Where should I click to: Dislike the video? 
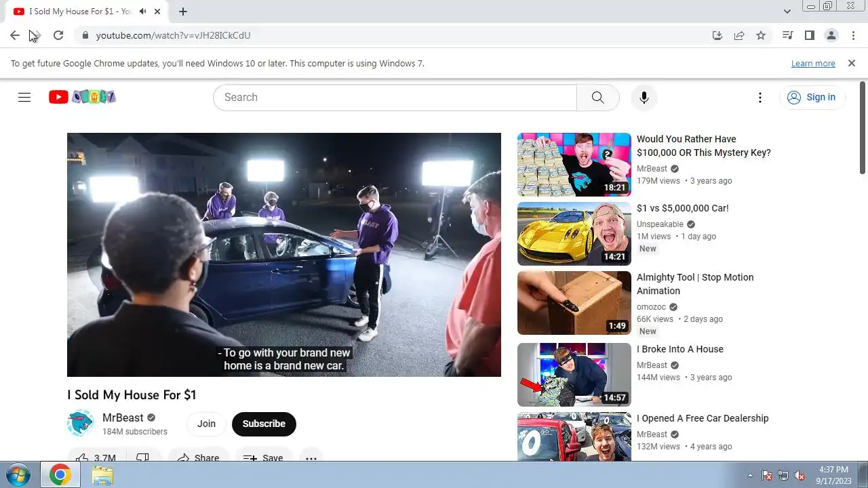coord(142,457)
